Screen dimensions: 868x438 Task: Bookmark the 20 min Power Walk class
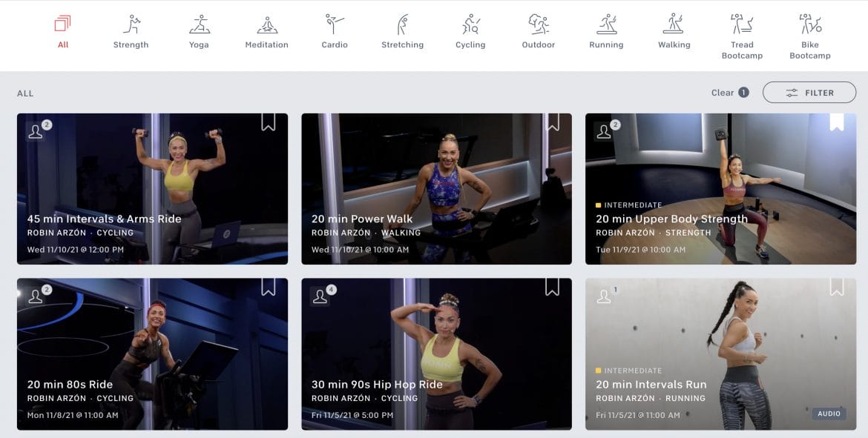coord(553,122)
